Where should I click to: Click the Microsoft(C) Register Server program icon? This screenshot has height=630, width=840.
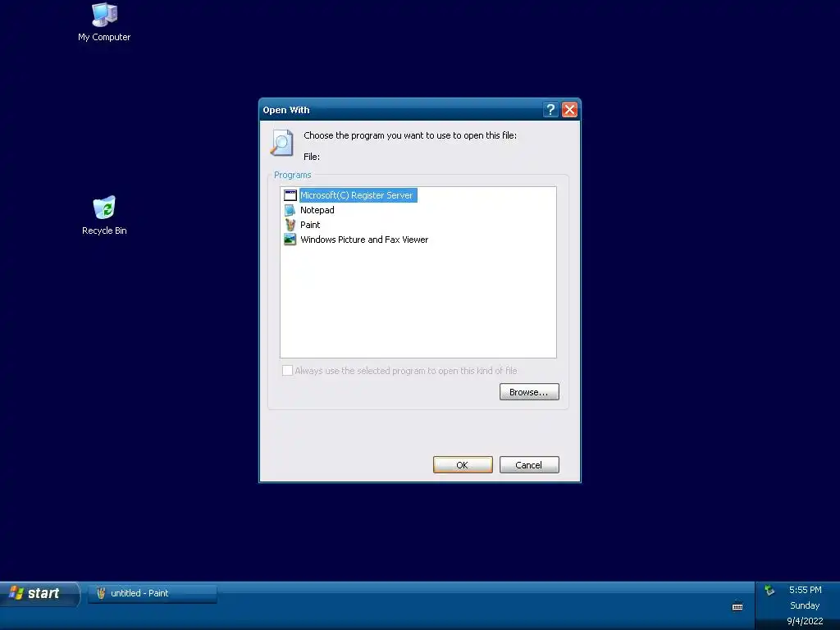(290, 195)
